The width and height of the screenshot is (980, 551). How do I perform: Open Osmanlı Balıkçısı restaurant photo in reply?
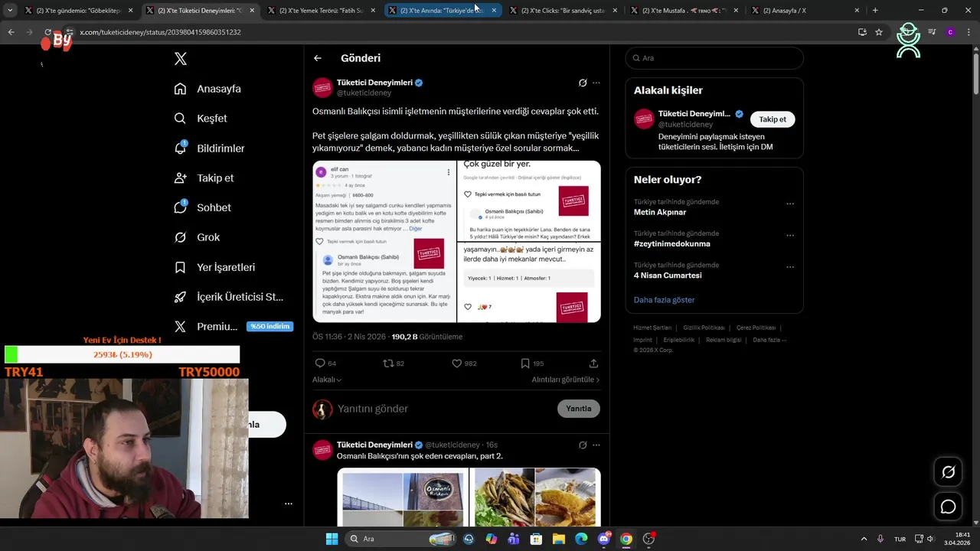pyautogui.click(x=403, y=497)
